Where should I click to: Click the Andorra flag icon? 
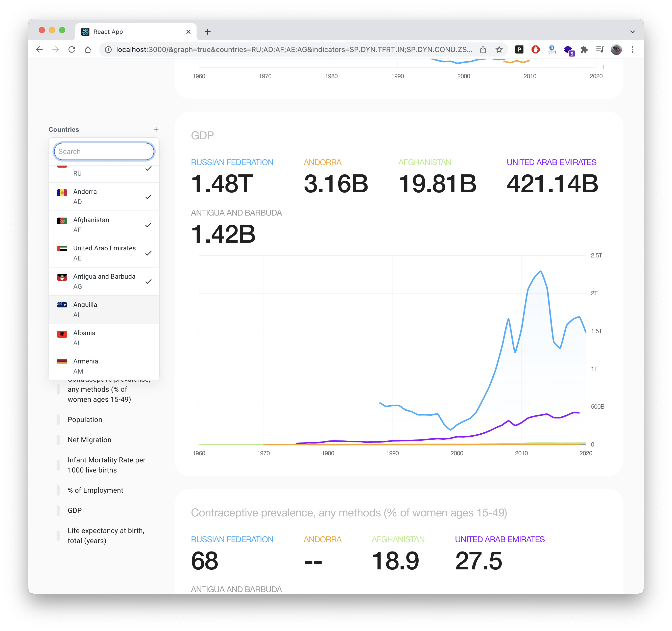tap(62, 193)
